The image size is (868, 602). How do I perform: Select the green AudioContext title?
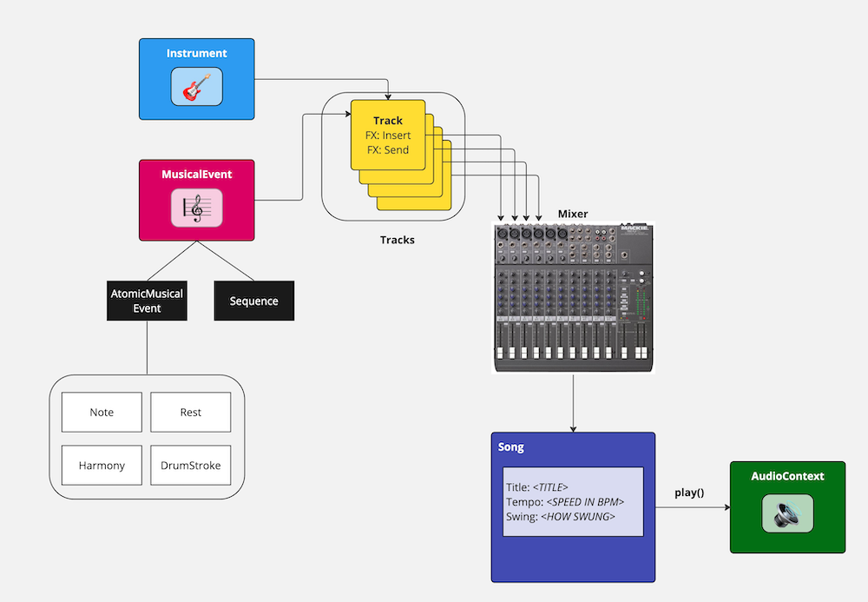coord(787,476)
